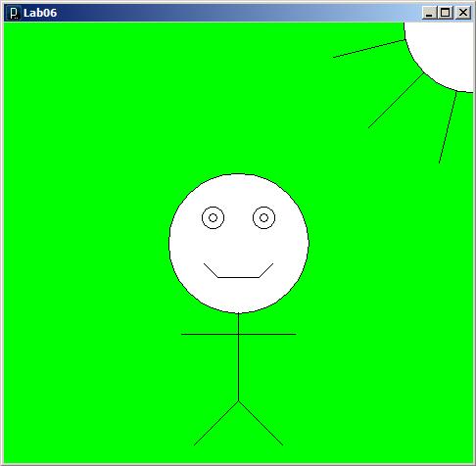This screenshot has height=466, width=476.
Task: Click the middle diagonal sun ray
Action: 397,101
